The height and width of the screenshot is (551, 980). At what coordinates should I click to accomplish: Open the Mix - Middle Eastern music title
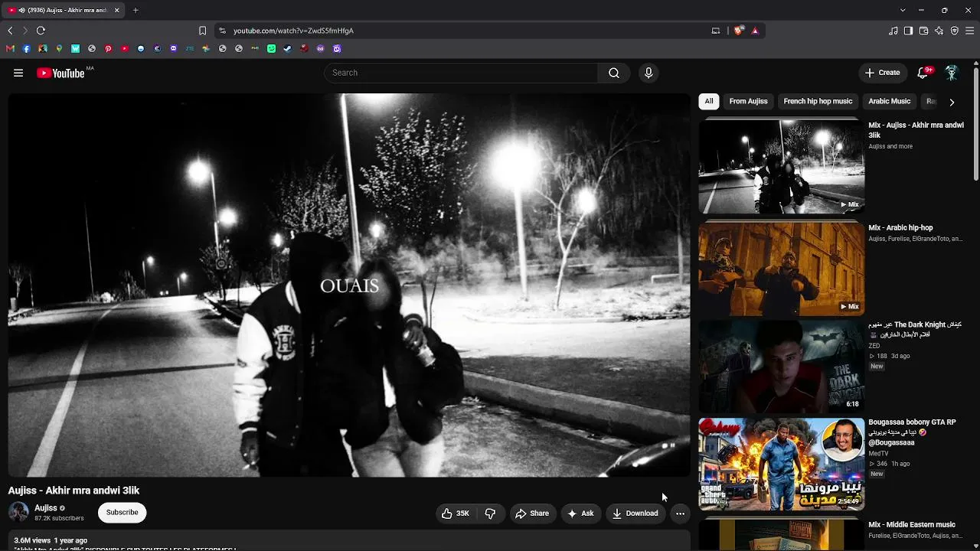(x=912, y=525)
